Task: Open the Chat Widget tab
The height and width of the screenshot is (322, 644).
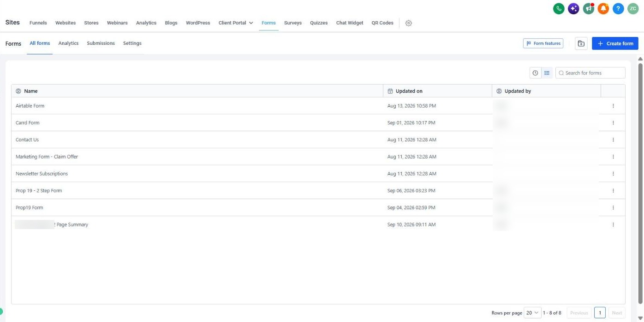Action: (350, 23)
